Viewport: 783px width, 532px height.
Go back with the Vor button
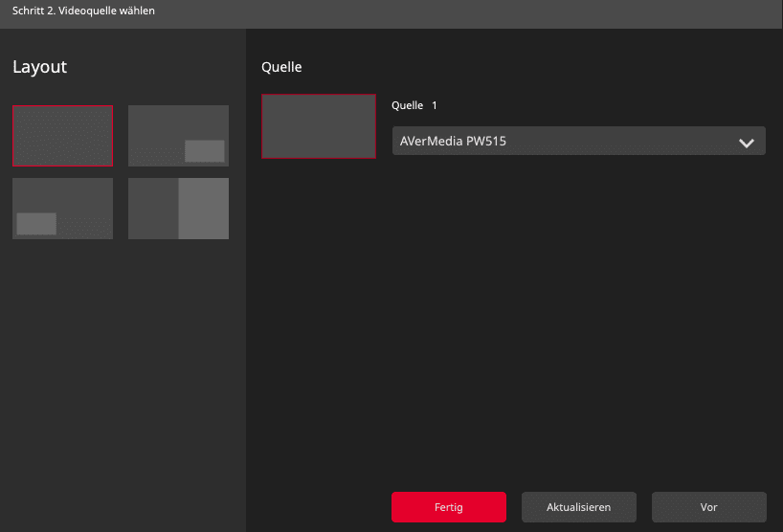point(708,507)
